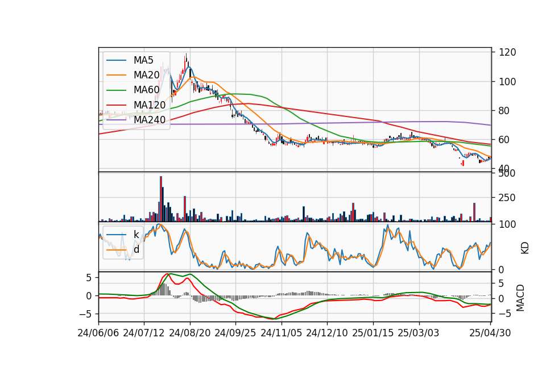Click the blue MA5 line color sample
The width and height of the screenshot is (546, 392).
(x=116, y=60)
